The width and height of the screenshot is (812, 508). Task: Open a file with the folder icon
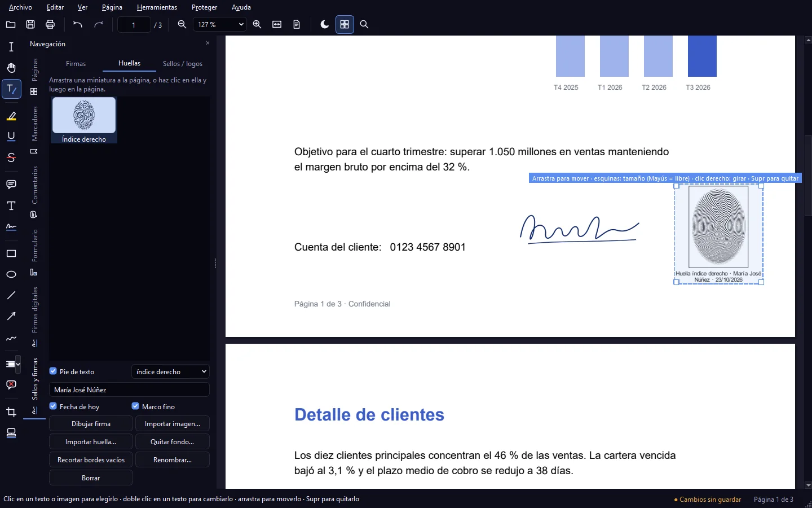click(11, 24)
